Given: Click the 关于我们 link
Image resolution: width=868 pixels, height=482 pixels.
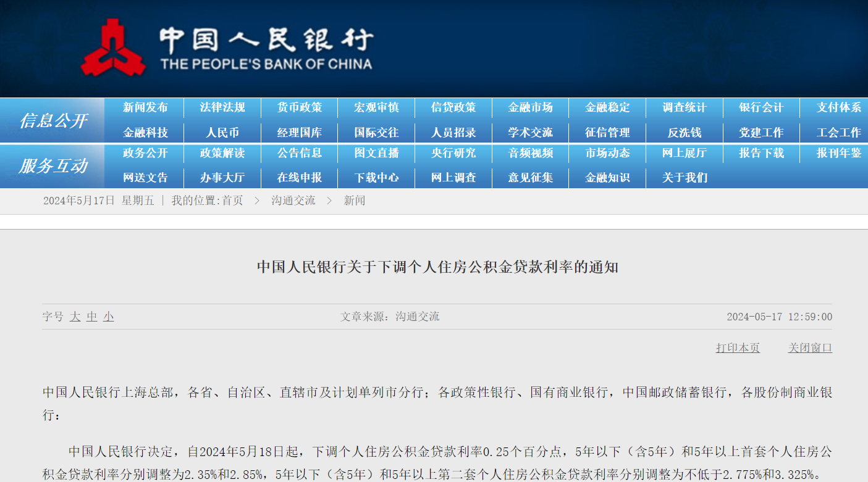Looking at the screenshot, I should click(x=685, y=178).
